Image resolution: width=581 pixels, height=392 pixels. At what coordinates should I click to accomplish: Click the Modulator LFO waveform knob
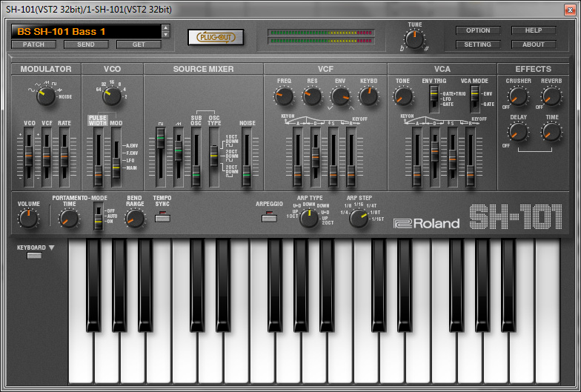(46, 96)
